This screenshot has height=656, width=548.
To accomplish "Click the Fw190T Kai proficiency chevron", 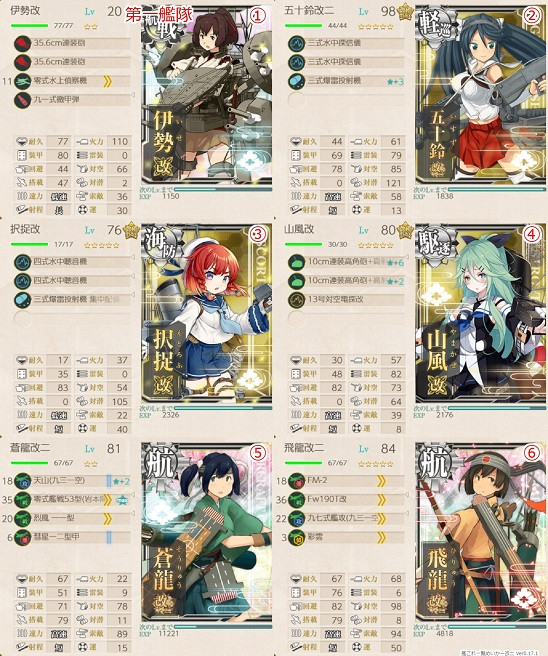I will tap(381, 500).
